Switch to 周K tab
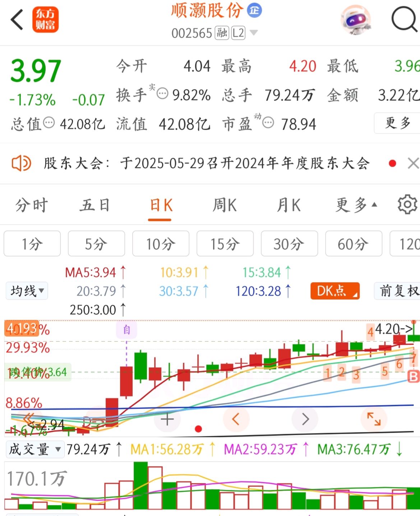This screenshot has height=516, width=420. click(225, 206)
